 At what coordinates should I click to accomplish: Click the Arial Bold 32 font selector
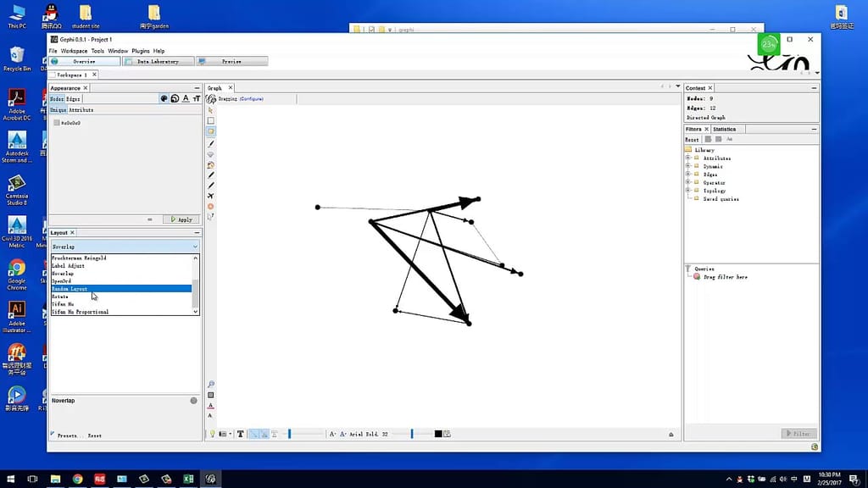coord(369,435)
